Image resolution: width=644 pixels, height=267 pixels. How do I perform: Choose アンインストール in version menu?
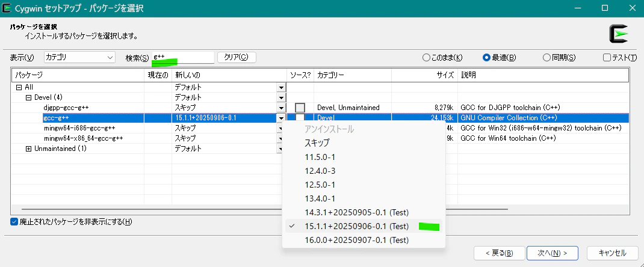364,129
